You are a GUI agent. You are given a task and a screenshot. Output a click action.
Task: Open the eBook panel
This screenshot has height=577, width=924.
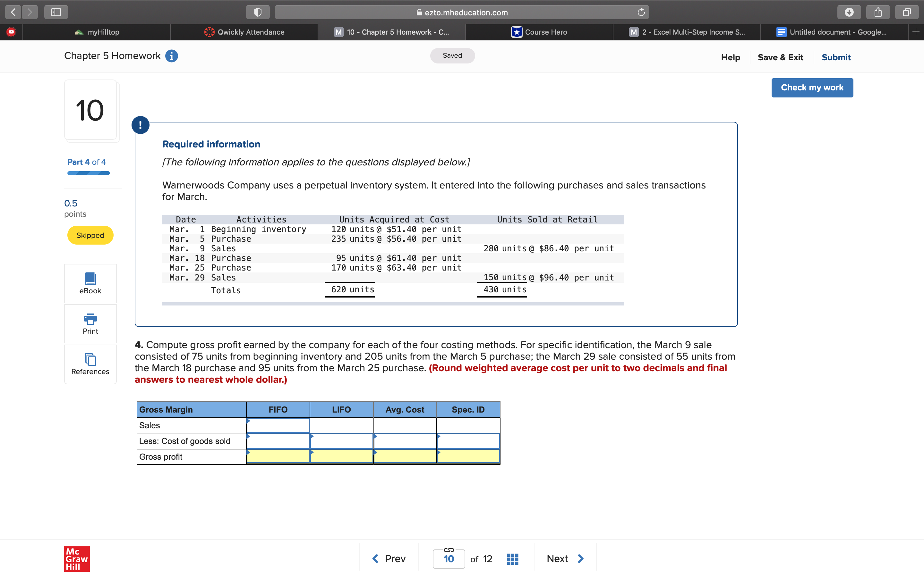90,284
